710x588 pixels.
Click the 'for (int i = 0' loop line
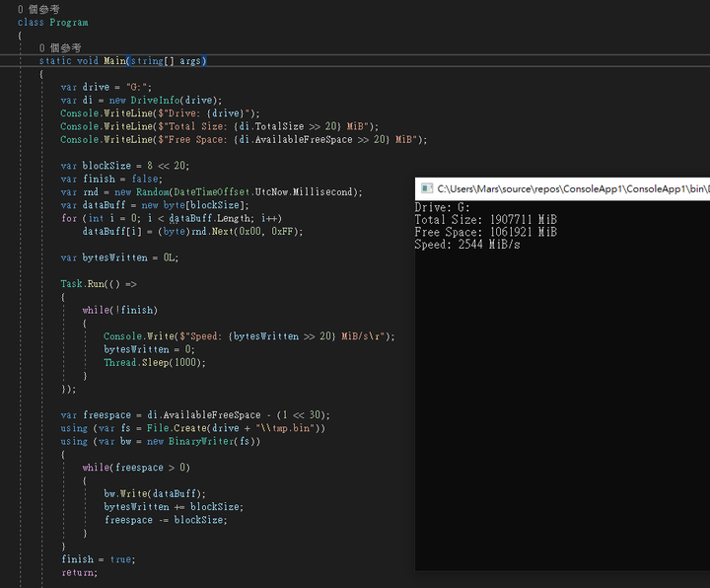pos(172,218)
